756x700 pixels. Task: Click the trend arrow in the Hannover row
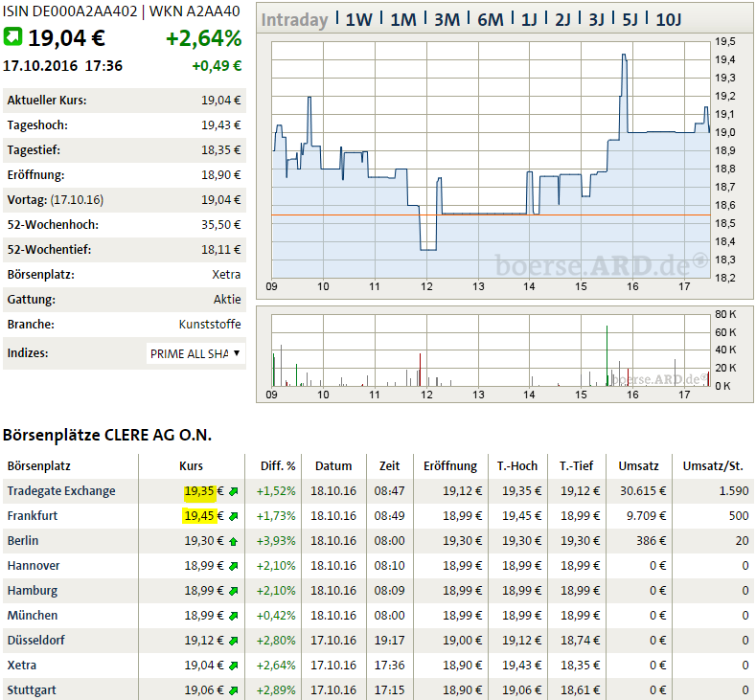(233, 566)
